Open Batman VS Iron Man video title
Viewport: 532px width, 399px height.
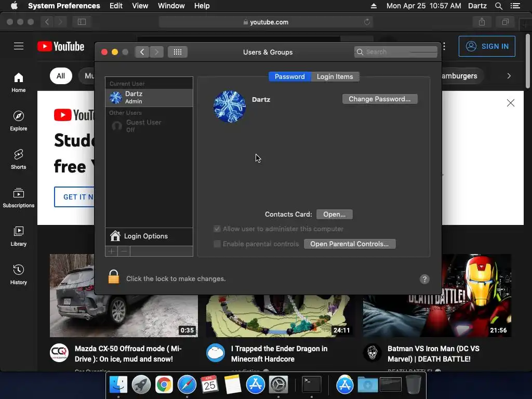[x=433, y=354]
